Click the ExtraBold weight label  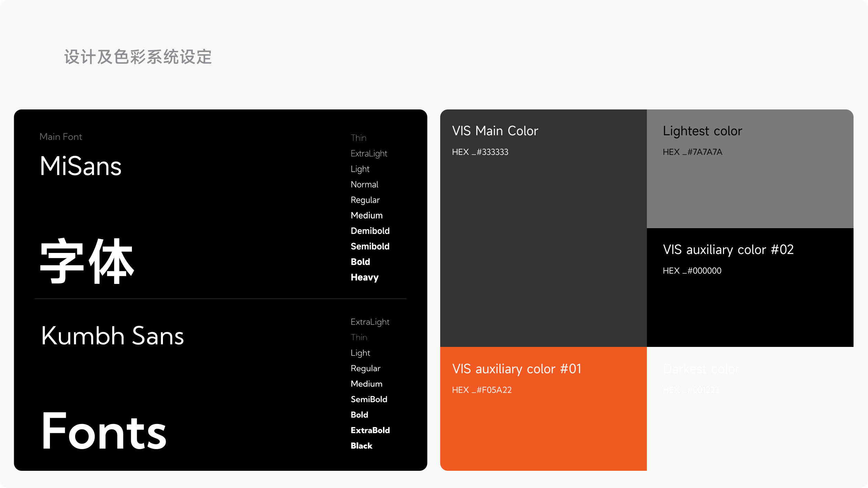tap(370, 430)
